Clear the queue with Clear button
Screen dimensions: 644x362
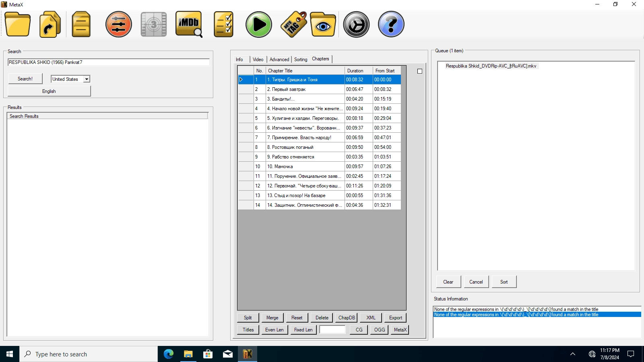448,282
